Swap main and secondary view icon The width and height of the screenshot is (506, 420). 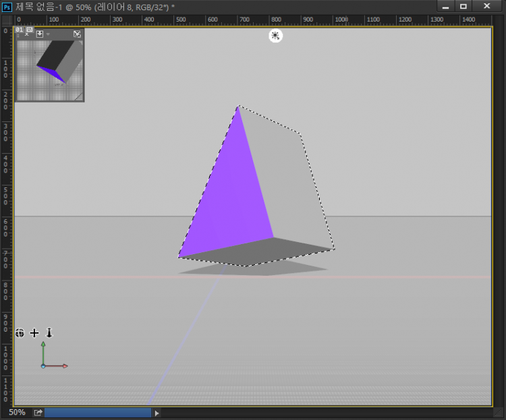click(x=77, y=34)
